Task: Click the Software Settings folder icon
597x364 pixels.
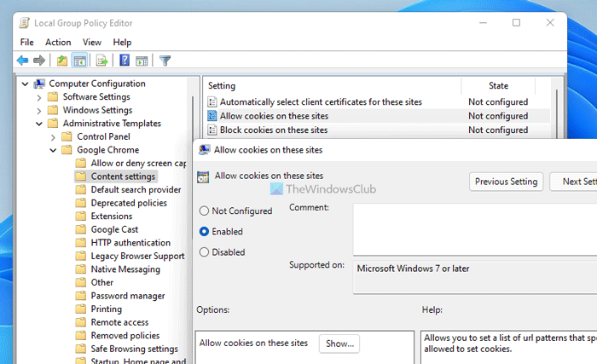Action: pyautogui.click(x=53, y=96)
